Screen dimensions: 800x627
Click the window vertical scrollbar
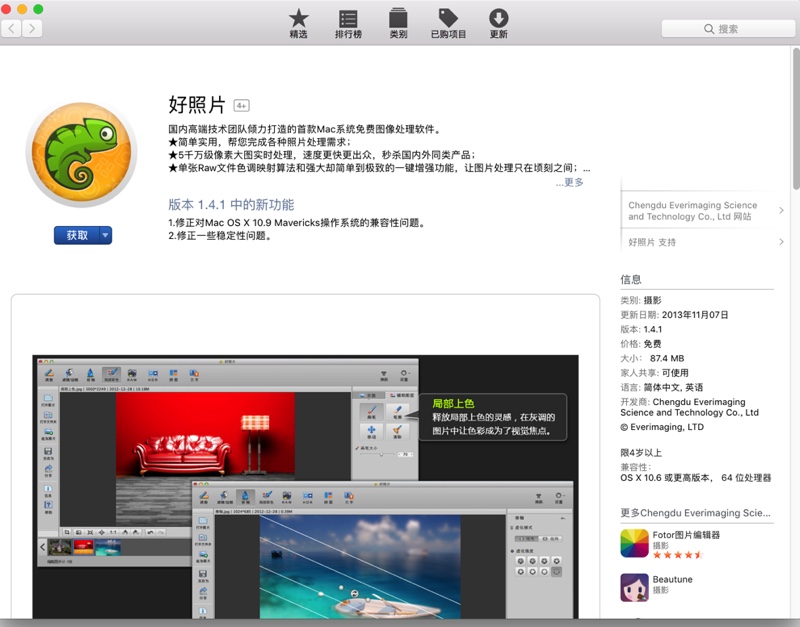pos(796,119)
